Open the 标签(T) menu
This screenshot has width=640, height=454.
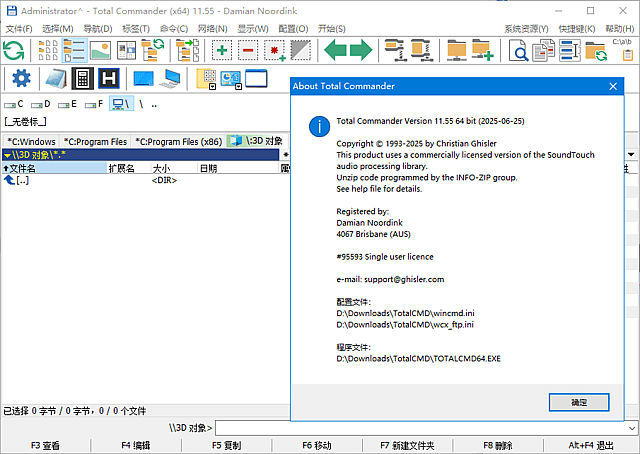pyautogui.click(x=136, y=29)
